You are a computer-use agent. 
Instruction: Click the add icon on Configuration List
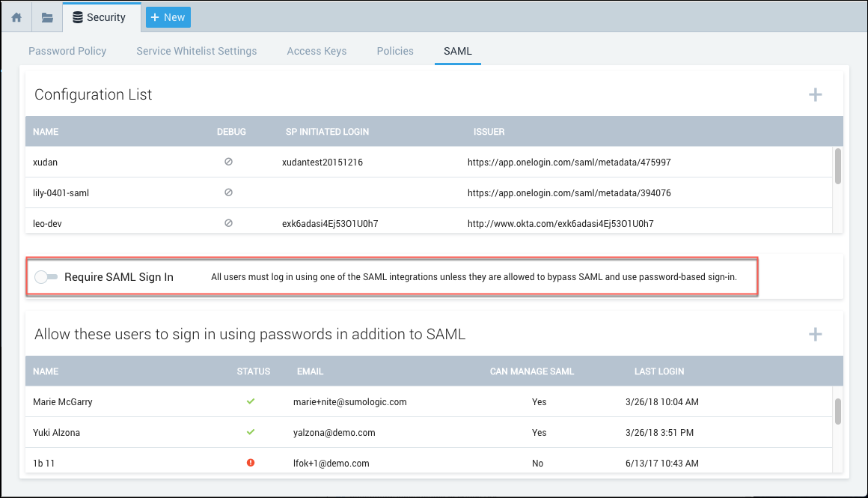[x=816, y=94]
